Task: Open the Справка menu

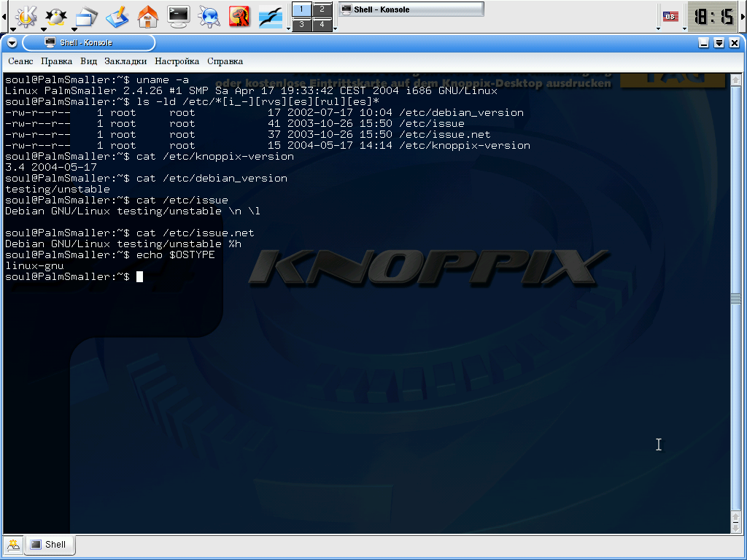Action: pos(225,61)
